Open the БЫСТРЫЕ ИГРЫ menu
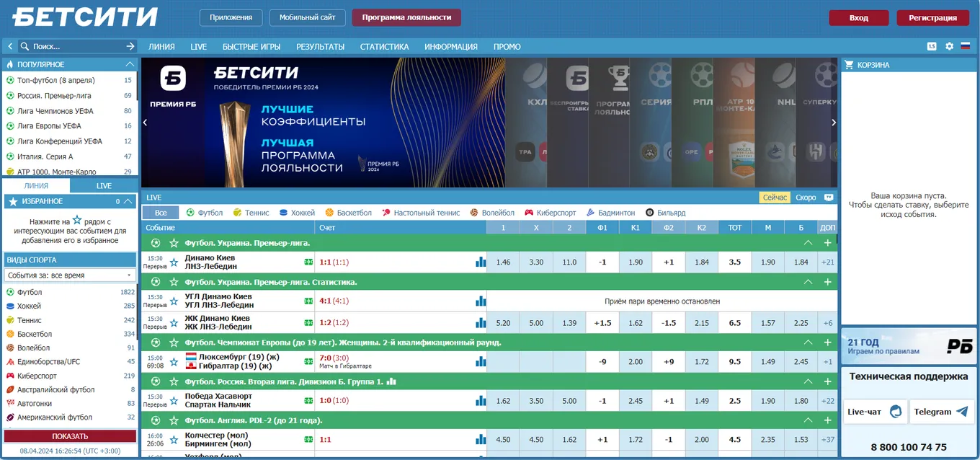The width and height of the screenshot is (980, 460). click(x=251, y=46)
